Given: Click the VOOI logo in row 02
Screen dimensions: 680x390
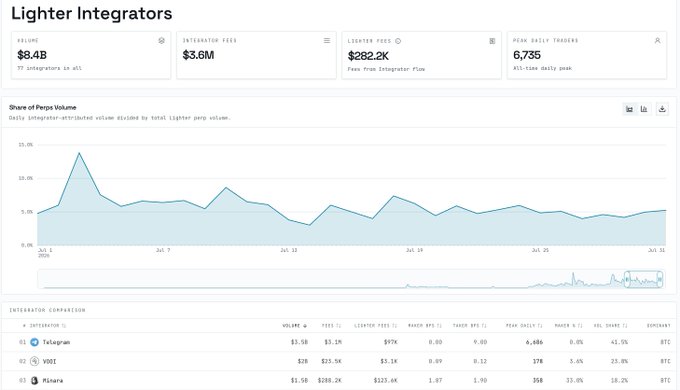Looking at the screenshot, I should [34, 361].
